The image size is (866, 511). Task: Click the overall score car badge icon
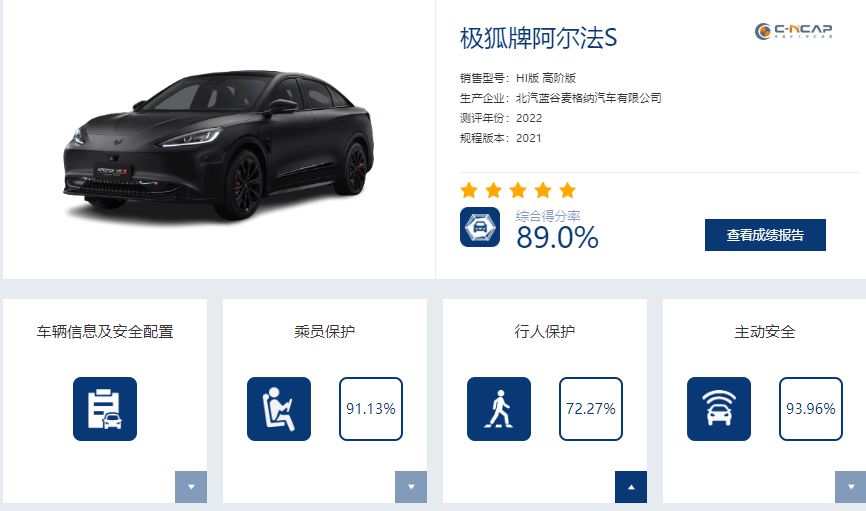[480, 227]
